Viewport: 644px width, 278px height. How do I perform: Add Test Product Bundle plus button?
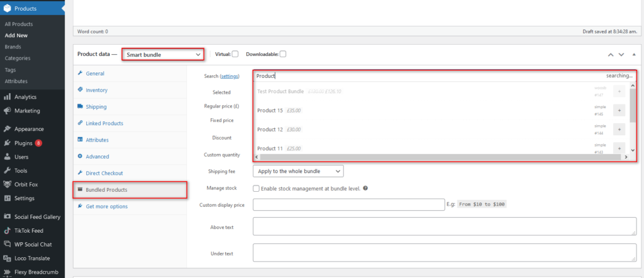tap(619, 91)
